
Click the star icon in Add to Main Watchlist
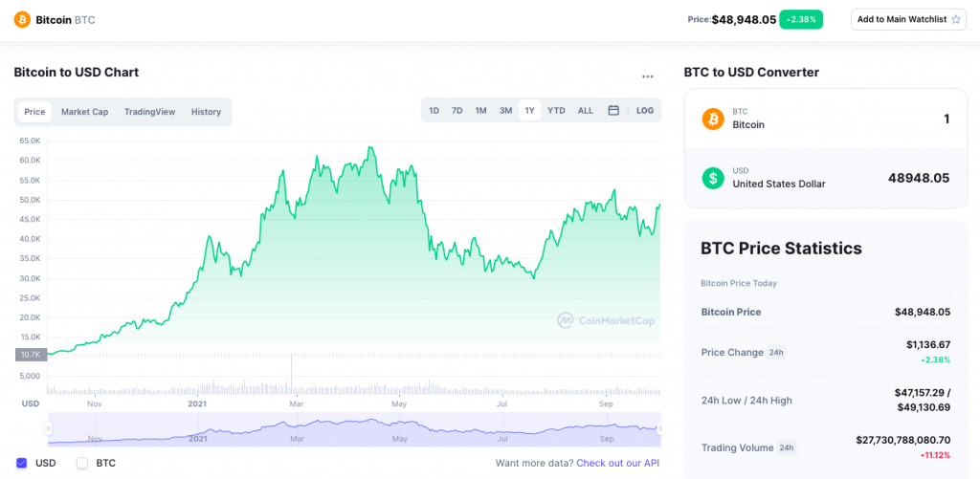click(x=955, y=19)
